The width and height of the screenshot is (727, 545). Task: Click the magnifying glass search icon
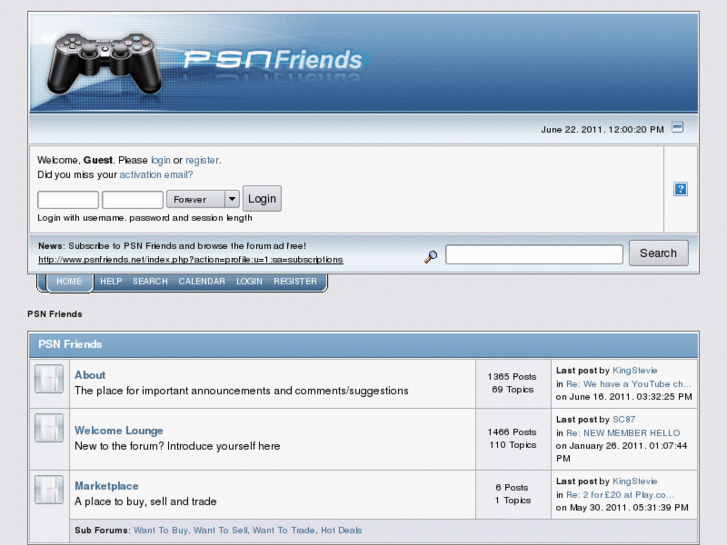(x=431, y=257)
